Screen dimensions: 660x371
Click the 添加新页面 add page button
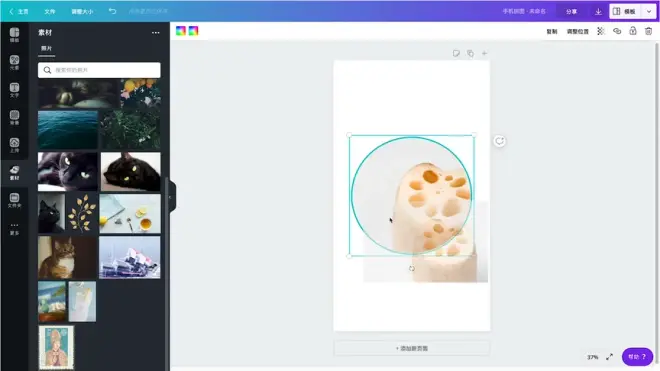pyautogui.click(x=412, y=348)
